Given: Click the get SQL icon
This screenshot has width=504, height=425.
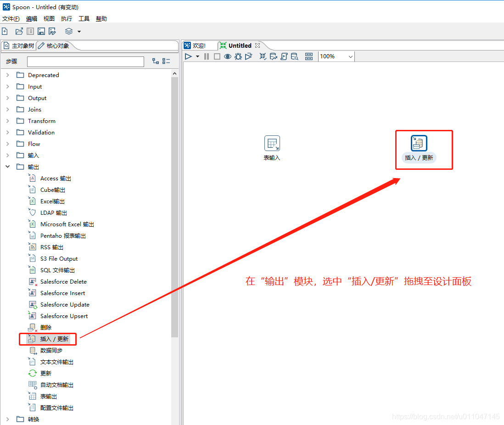Looking at the screenshot, I should click(284, 56).
